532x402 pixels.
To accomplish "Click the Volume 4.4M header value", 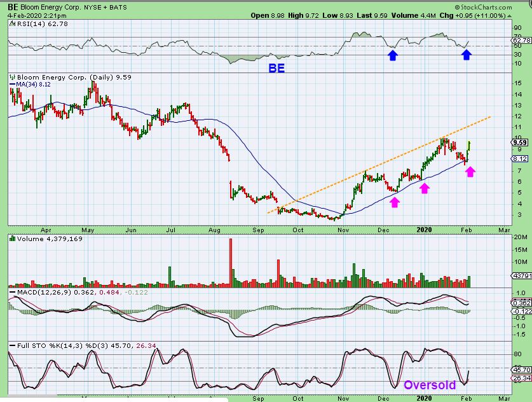I will tap(414, 16).
